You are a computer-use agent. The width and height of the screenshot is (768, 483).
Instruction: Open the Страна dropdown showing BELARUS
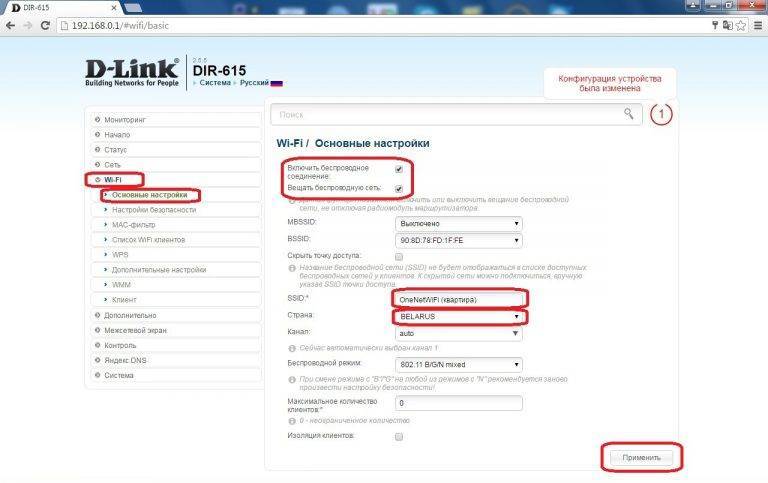pyautogui.click(x=458, y=317)
